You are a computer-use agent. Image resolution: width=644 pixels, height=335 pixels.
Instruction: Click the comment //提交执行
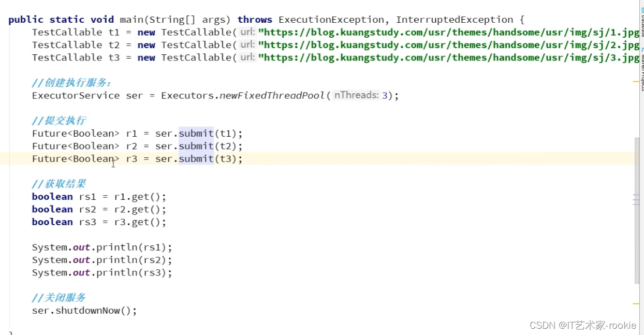pos(58,121)
